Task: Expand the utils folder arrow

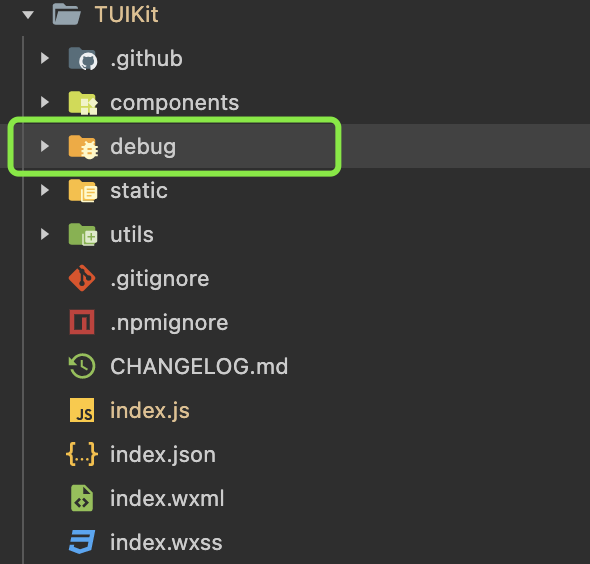Action: (x=45, y=234)
